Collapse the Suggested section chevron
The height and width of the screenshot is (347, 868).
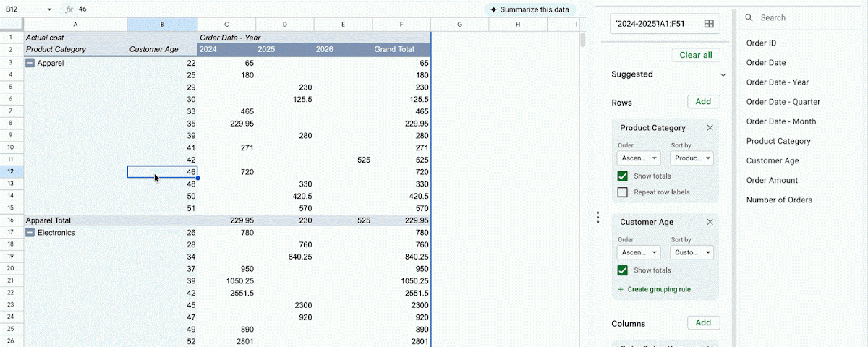tap(723, 74)
